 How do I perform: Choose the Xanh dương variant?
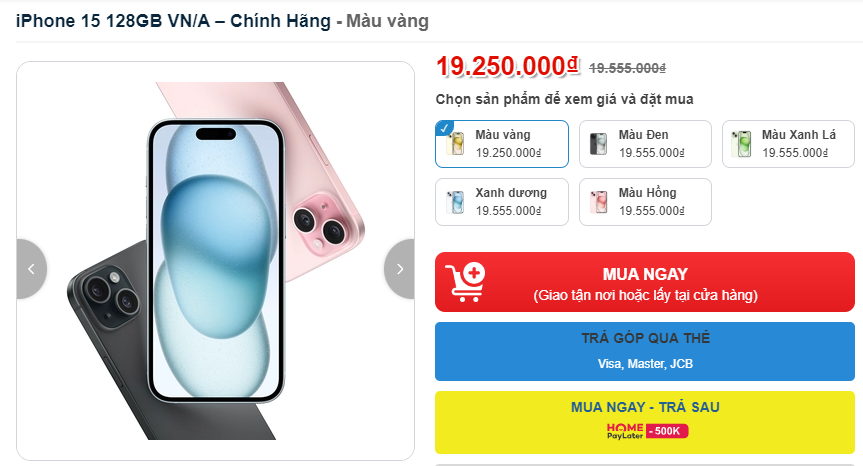click(x=502, y=202)
